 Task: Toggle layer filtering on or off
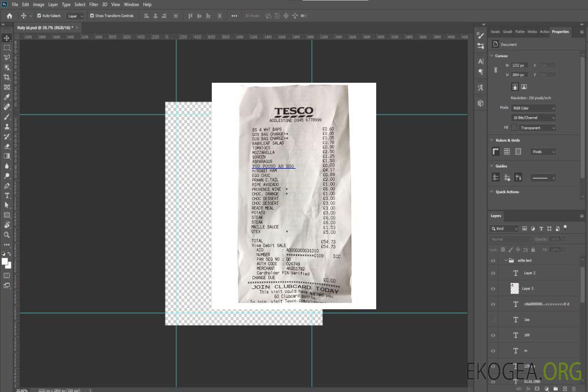point(565,228)
